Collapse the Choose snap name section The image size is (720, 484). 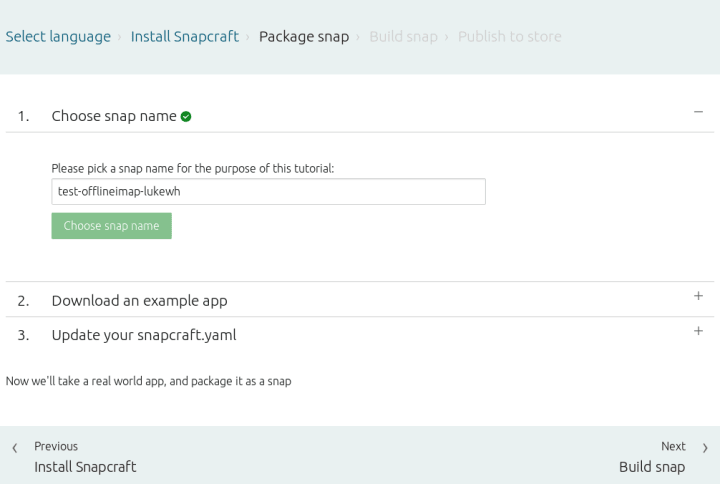pyautogui.click(x=698, y=112)
